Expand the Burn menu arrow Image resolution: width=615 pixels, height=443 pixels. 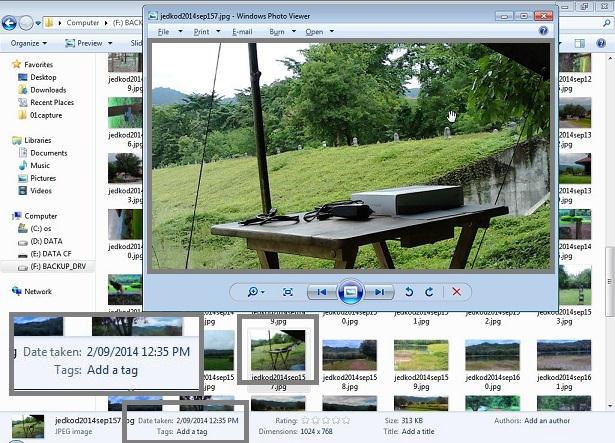tap(294, 31)
